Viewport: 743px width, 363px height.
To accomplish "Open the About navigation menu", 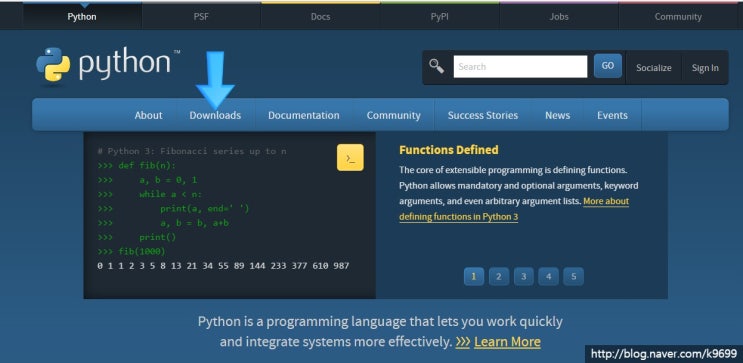I will 148,115.
